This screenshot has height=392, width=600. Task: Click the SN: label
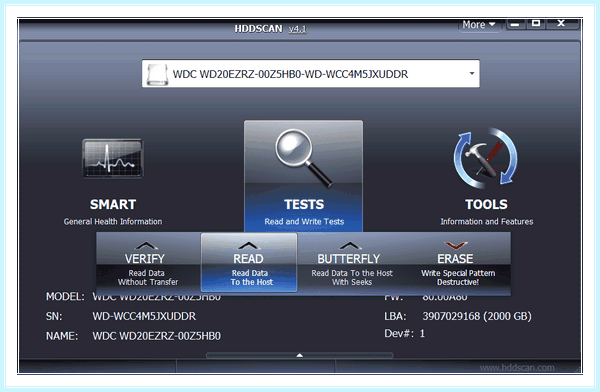click(x=54, y=316)
